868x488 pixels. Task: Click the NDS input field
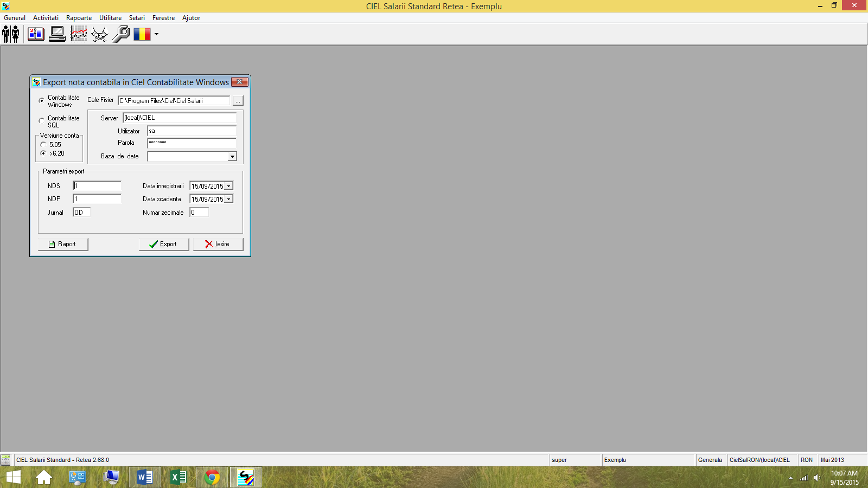(x=97, y=185)
